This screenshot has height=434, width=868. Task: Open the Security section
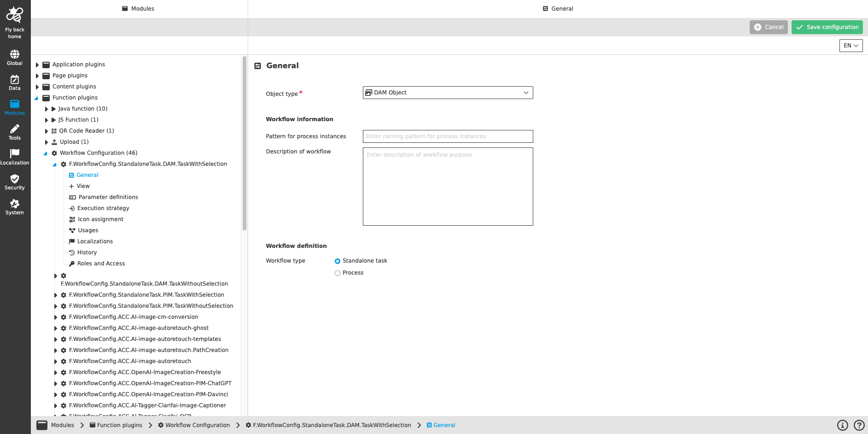[14, 181]
